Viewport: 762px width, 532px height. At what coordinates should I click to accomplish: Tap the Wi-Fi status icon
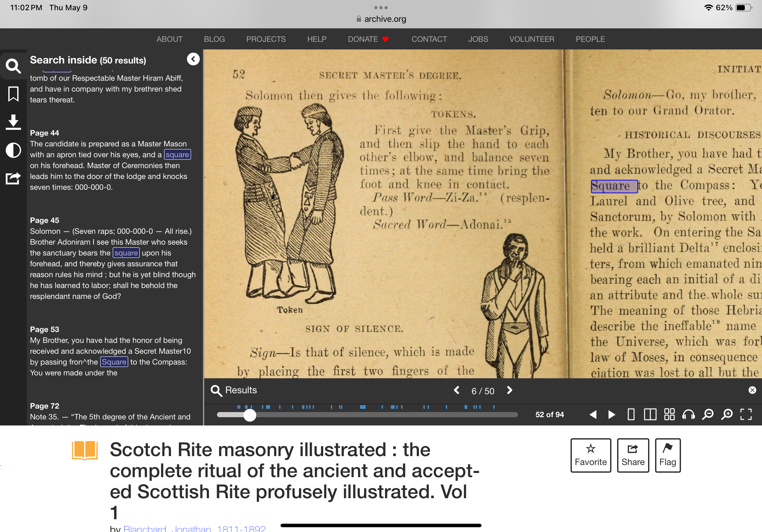709,7
